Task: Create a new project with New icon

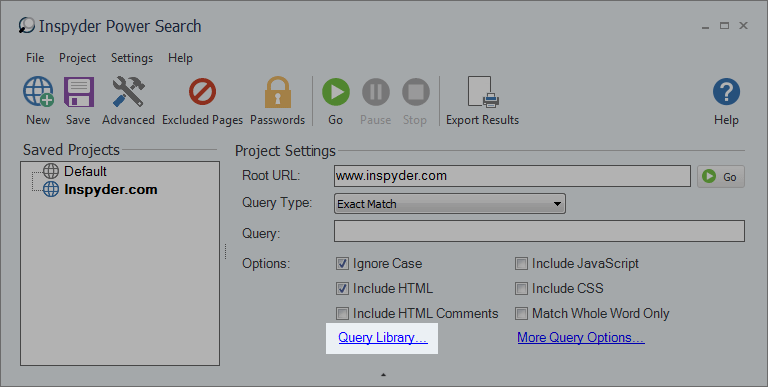Action: 38,92
